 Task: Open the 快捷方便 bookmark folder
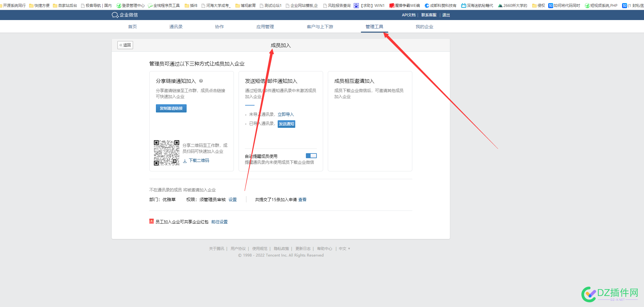pyautogui.click(x=39, y=6)
